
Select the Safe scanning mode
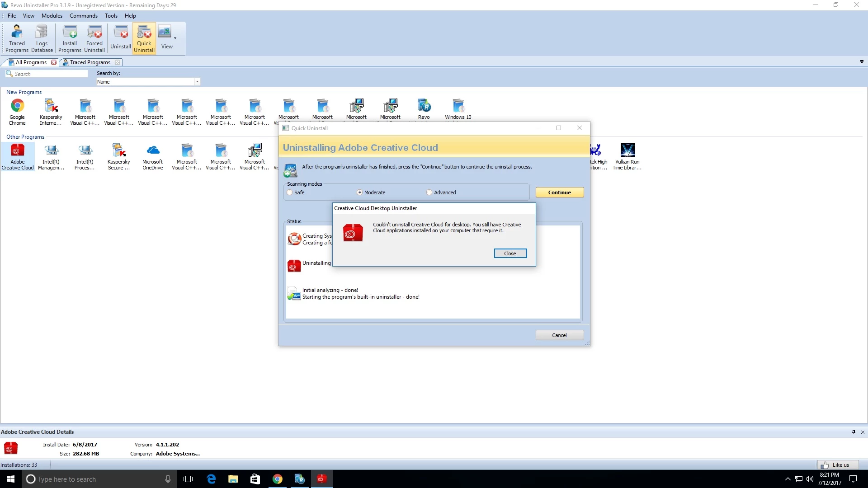click(290, 192)
